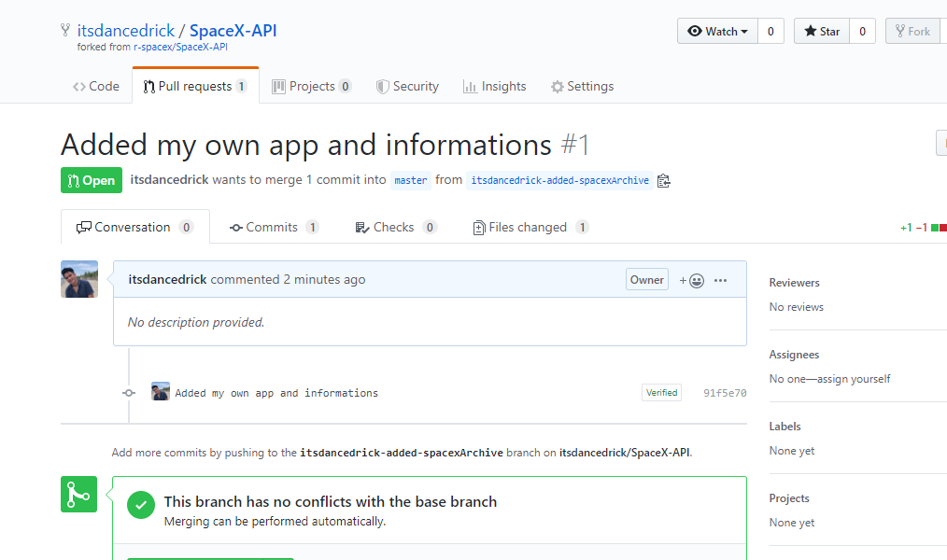Open the Assignees sidebar section

pos(794,355)
